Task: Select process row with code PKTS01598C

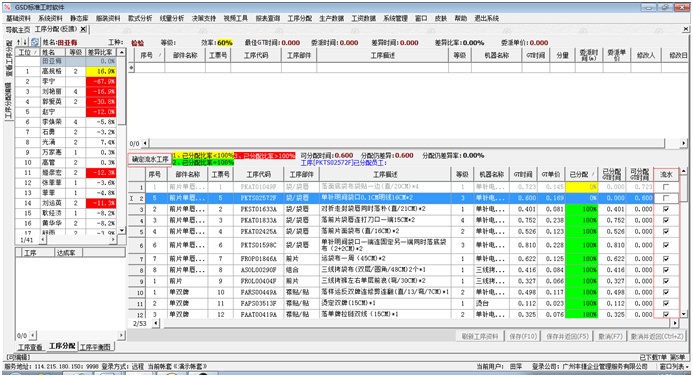Action: (391, 245)
